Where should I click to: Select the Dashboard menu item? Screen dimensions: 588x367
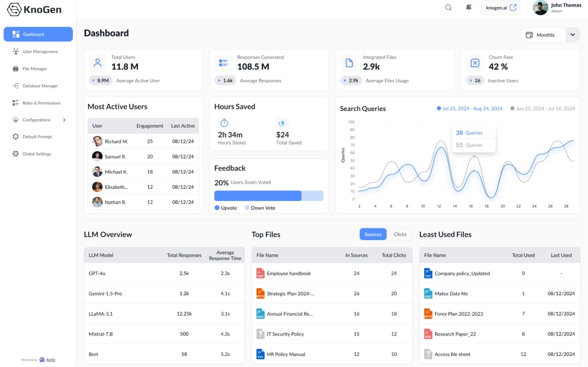(x=38, y=34)
